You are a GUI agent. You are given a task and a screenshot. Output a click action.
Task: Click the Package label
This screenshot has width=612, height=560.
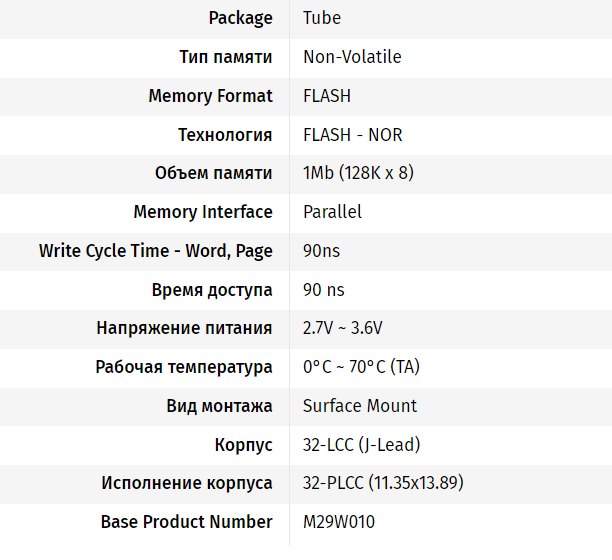click(240, 18)
